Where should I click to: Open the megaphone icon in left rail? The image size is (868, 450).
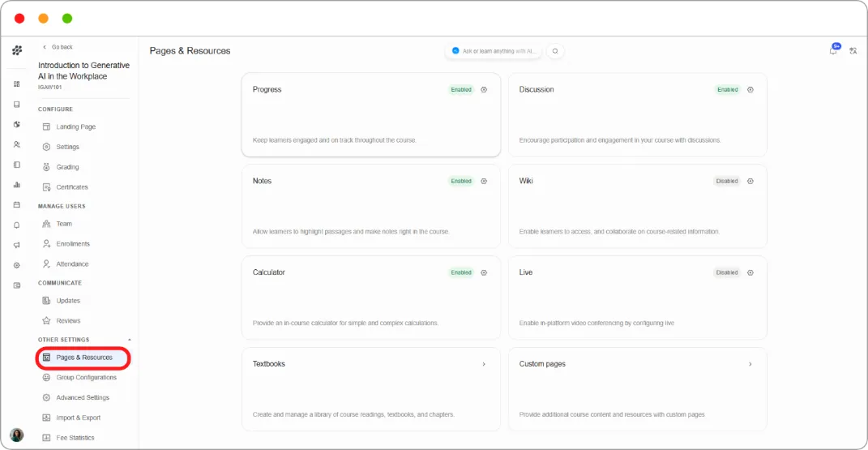[x=16, y=245]
